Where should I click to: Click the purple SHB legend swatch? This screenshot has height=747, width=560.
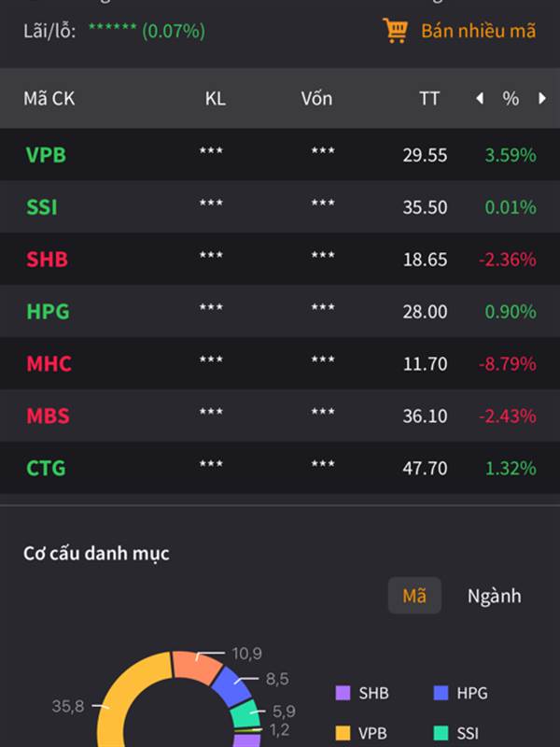click(x=343, y=693)
